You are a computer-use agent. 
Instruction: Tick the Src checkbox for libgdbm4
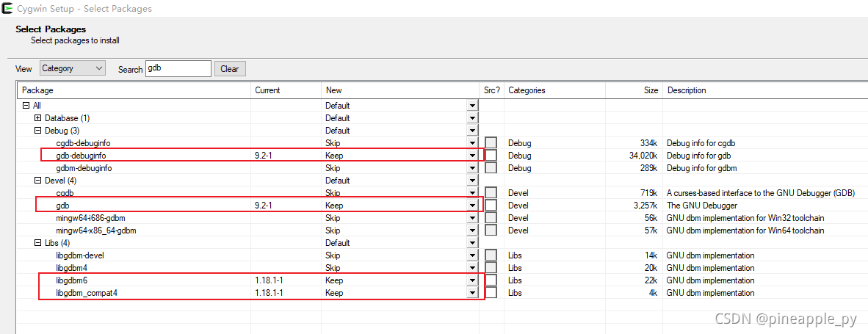point(491,268)
